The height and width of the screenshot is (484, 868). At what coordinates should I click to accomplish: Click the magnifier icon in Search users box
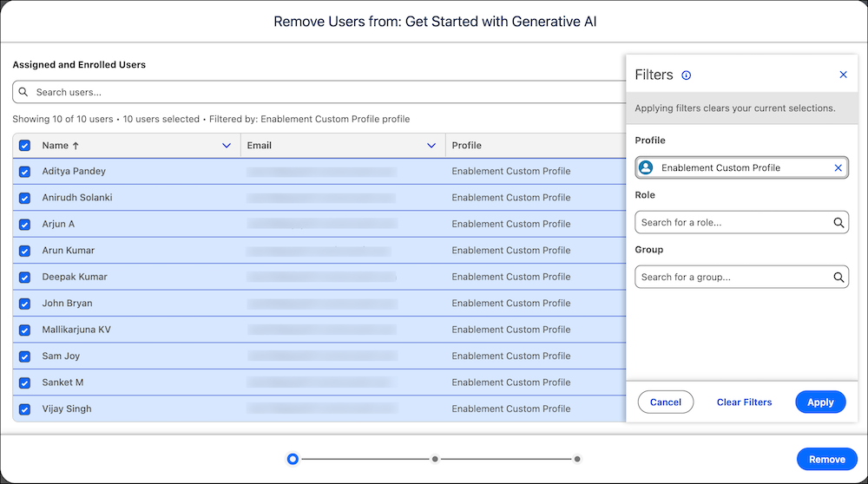coord(23,92)
